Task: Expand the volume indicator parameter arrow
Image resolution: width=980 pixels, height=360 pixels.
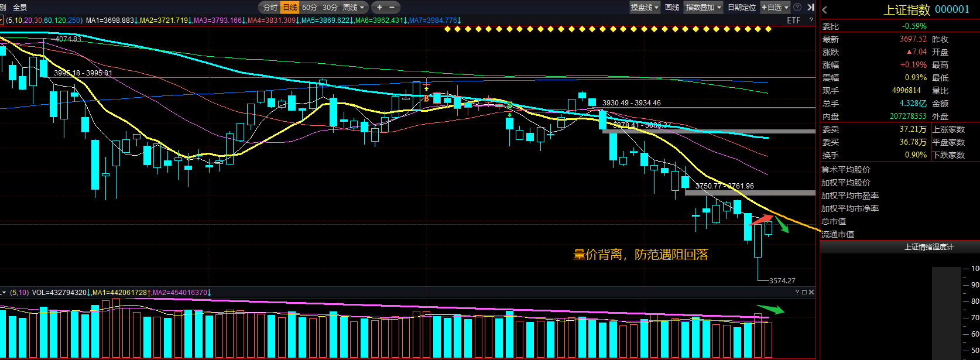Action: coord(4,292)
